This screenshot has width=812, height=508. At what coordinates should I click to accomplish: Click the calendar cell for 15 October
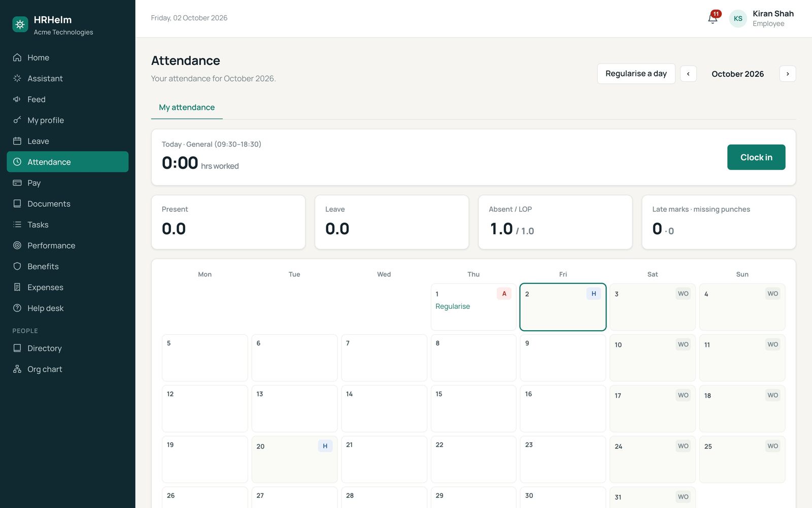(x=473, y=408)
